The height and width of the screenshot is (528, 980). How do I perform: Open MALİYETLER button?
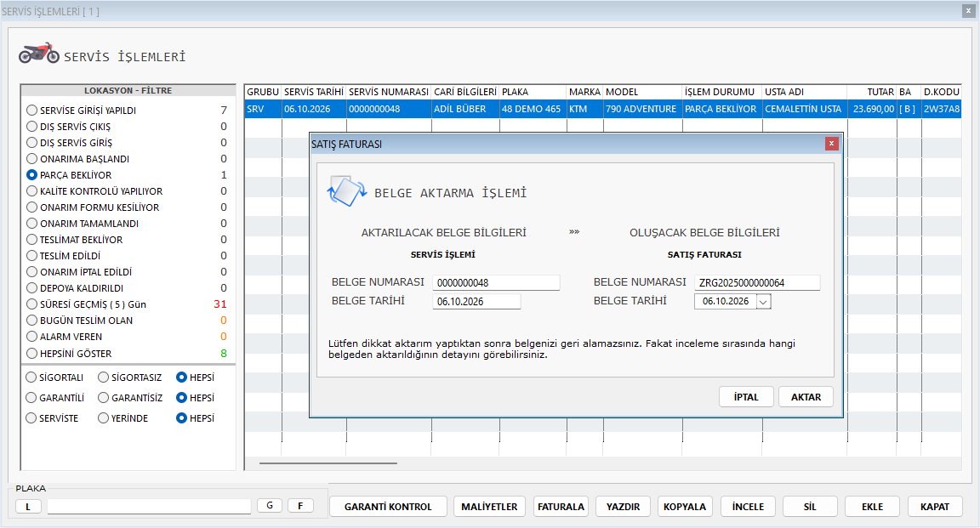(x=489, y=507)
